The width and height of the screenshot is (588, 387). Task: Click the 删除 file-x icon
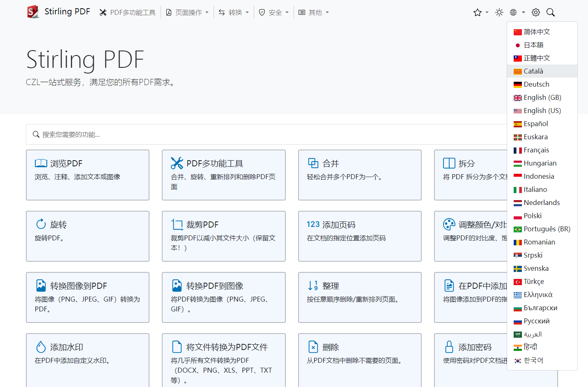coord(313,347)
